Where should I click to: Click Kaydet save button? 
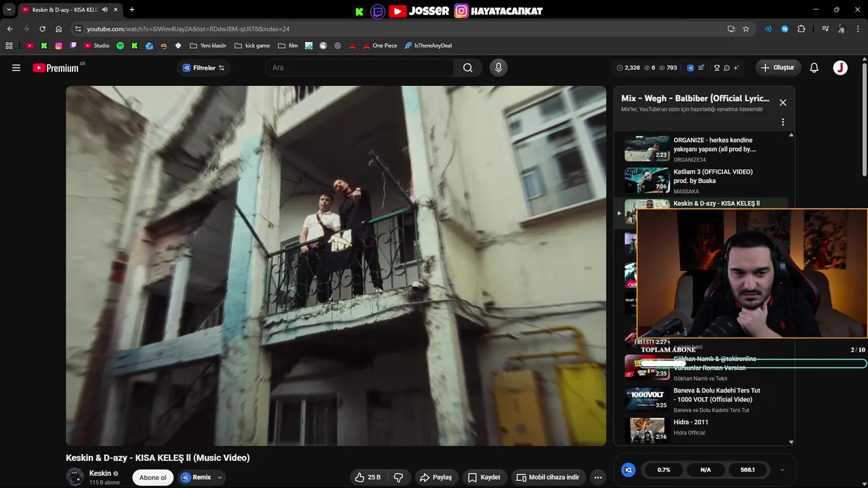pos(484,477)
